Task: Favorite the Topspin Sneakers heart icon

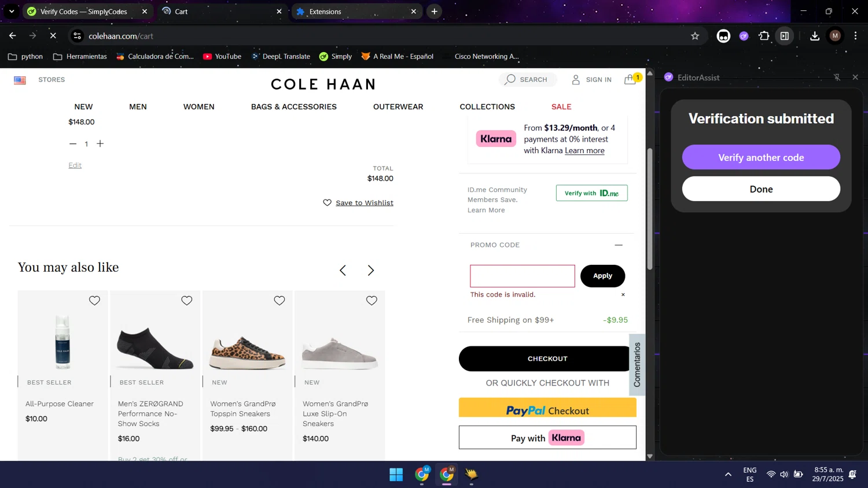Action: (x=279, y=301)
